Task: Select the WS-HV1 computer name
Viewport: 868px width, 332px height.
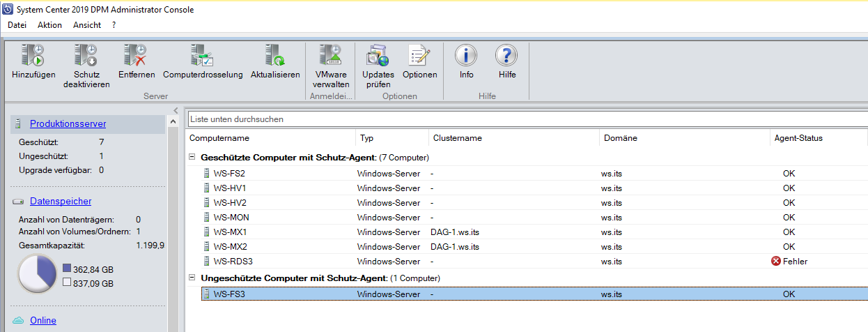Action: tap(230, 188)
